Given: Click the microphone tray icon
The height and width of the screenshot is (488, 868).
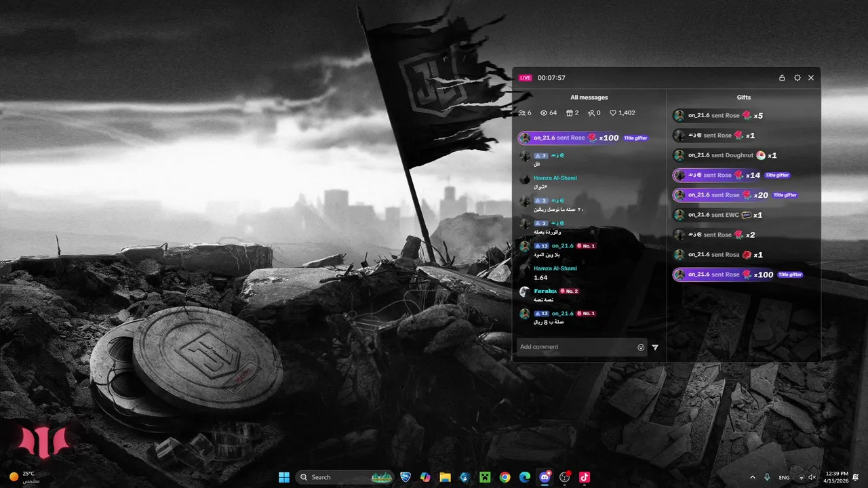Looking at the screenshot, I should pyautogui.click(x=767, y=478).
